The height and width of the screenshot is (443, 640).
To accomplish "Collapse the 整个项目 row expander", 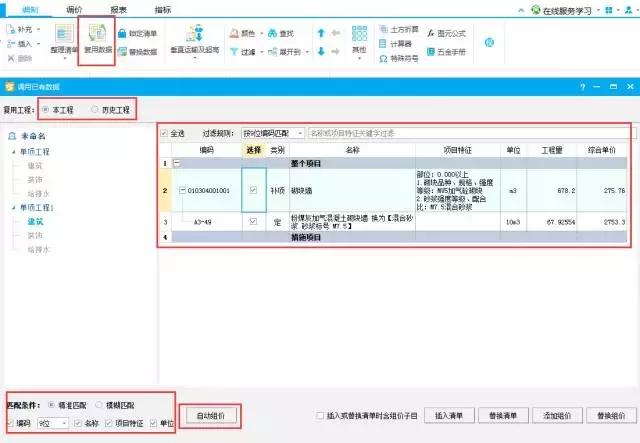I will pos(176,161).
